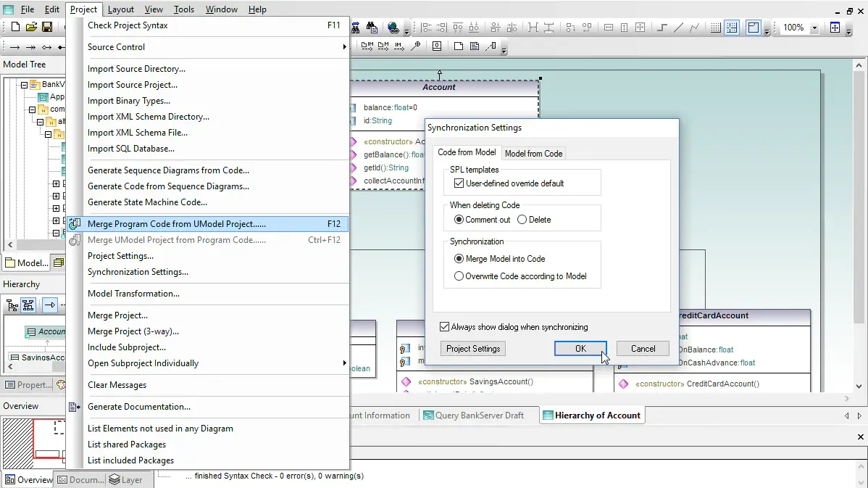
Task: Toggle User-defined override default checkbox
Action: click(x=459, y=183)
